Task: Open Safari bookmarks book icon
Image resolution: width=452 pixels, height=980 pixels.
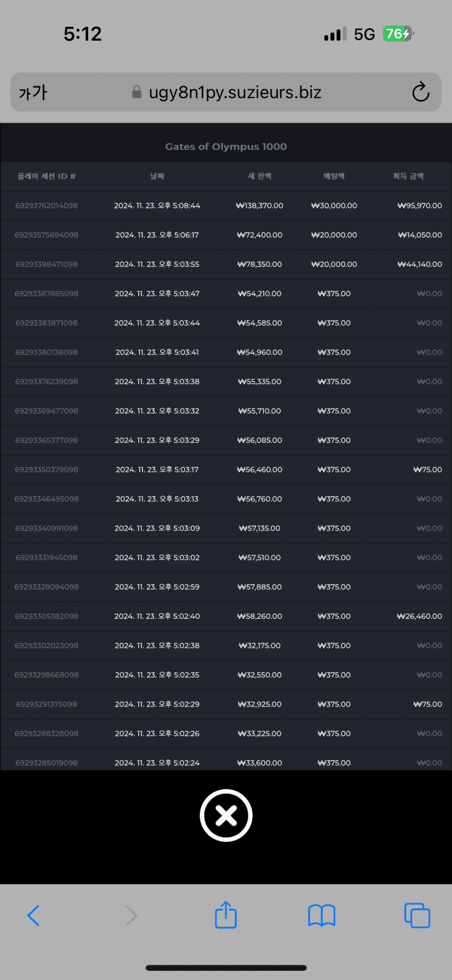Action: click(x=322, y=916)
